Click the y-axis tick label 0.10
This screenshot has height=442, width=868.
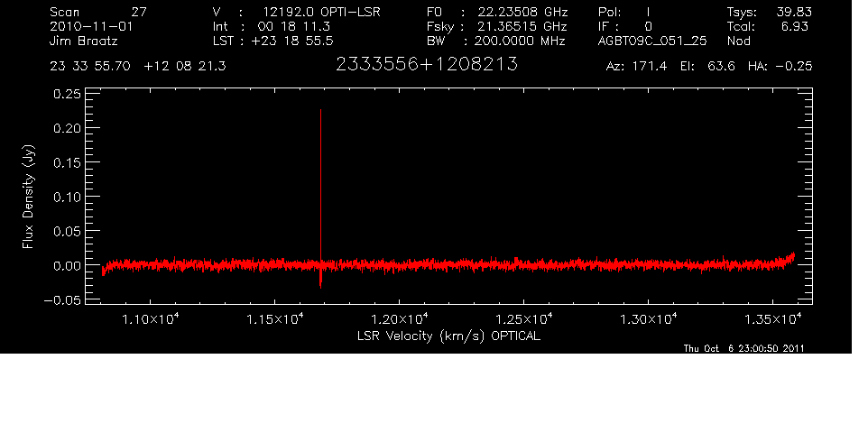coord(67,197)
